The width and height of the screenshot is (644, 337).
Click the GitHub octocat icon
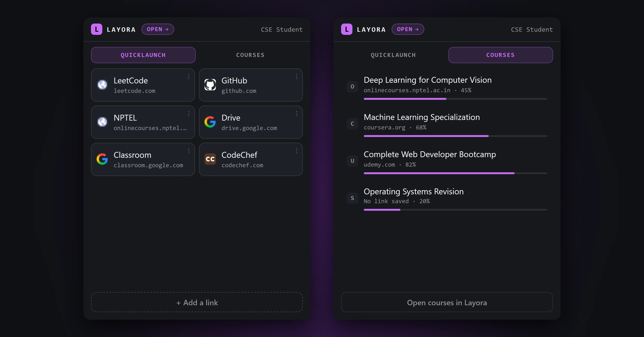point(210,85)
